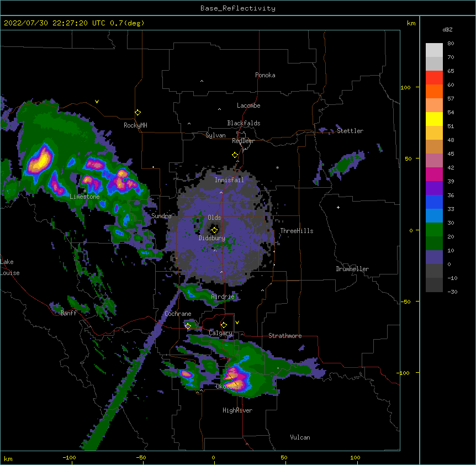Click the Sylvan label on the map

[x=215, y=135]
